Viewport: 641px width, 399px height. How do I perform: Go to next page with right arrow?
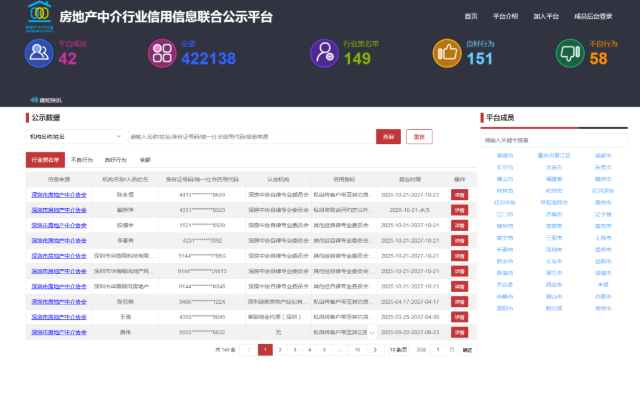[375, 350]
